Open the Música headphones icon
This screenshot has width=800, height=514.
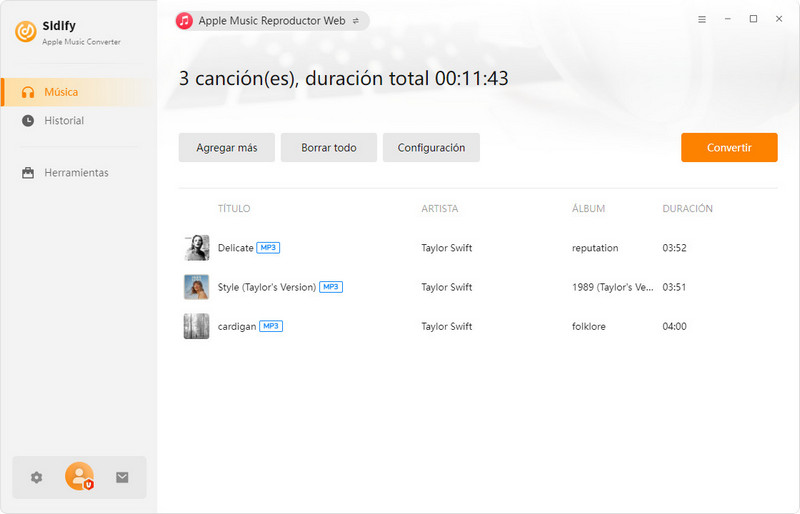tap(28, 92)
